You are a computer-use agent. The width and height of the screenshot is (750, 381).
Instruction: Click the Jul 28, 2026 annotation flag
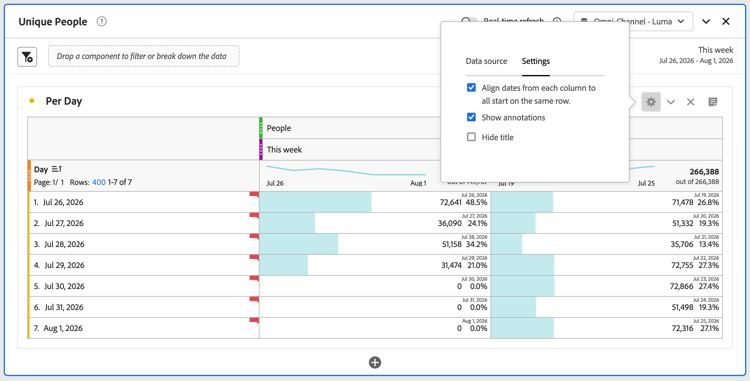pyautogui.click(x=254, y=237)
